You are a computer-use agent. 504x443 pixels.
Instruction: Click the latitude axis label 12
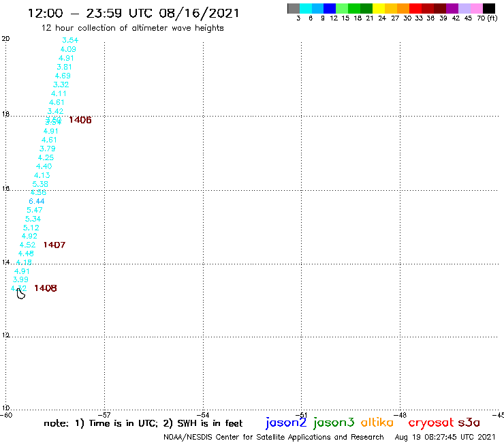point(5,335)
